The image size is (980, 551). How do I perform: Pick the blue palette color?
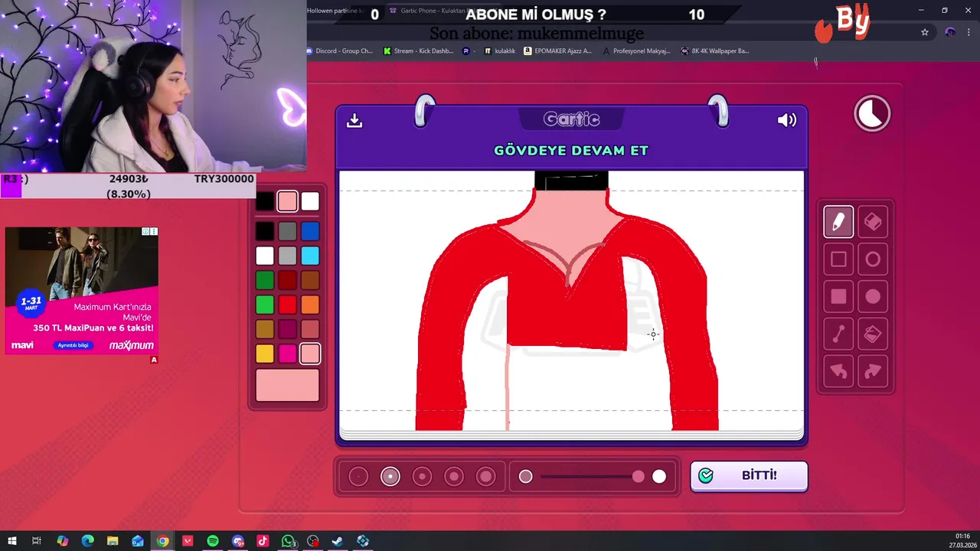[x=310, y=231]
